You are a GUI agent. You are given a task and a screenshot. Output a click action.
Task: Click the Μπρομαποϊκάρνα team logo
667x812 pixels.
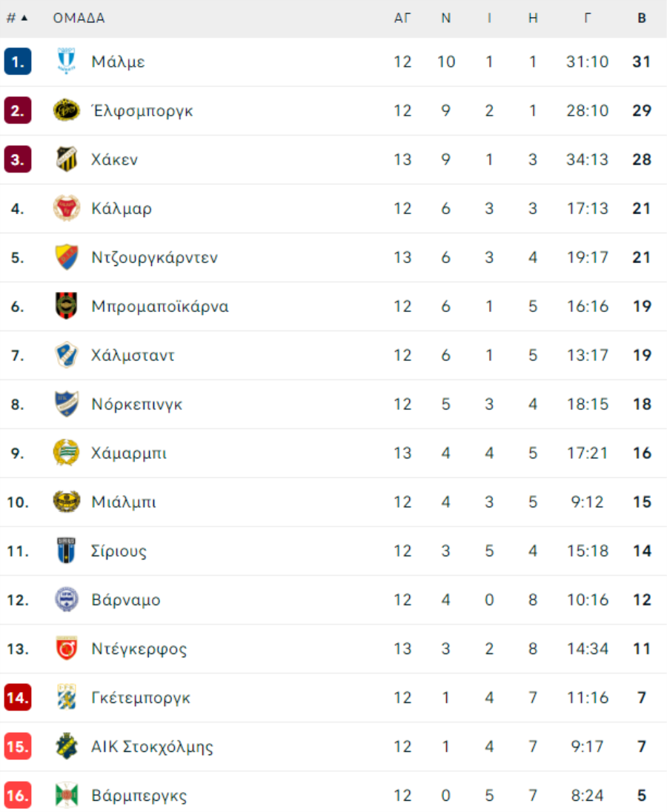click(66, 306)
